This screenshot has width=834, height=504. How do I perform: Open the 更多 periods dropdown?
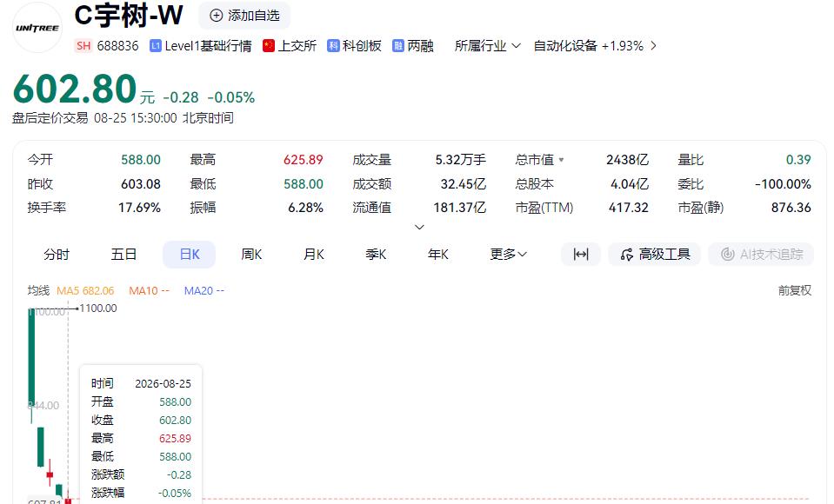(x=509, y=254)
